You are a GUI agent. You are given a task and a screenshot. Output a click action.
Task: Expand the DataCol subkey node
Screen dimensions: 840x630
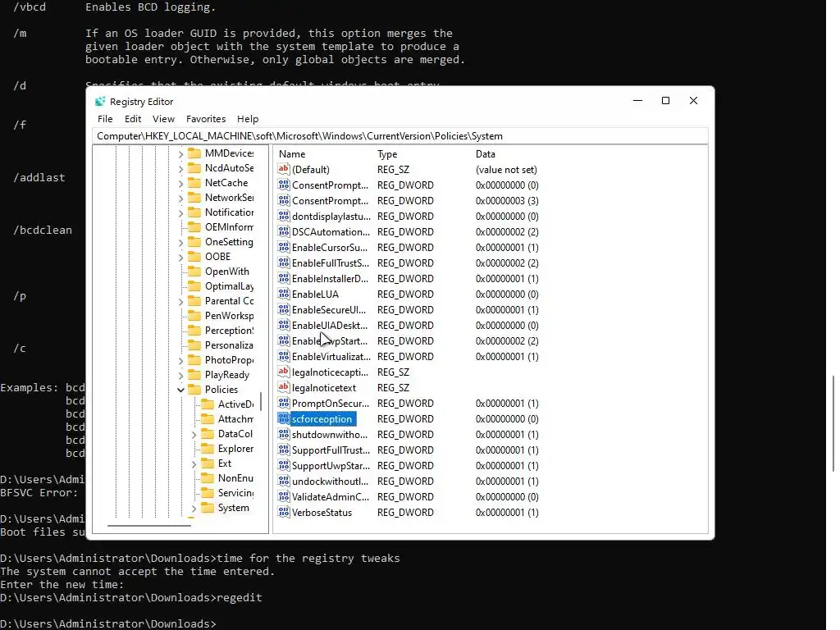[194, 434]
